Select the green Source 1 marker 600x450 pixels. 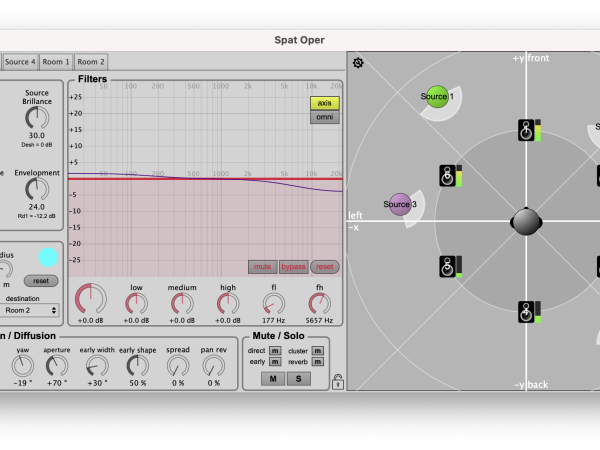[437, 96]
